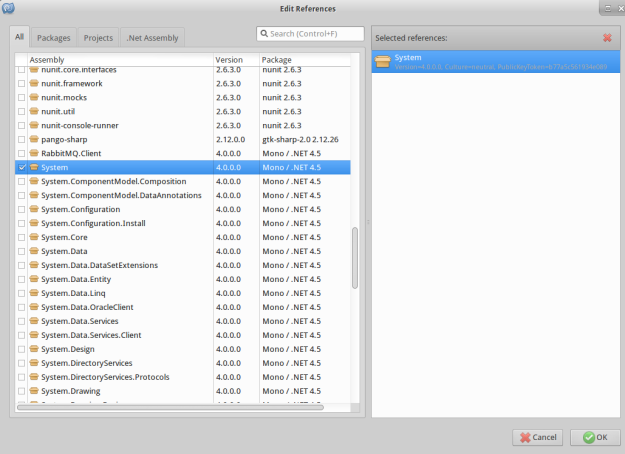Click the System.ComponentModel.Composition package icon
The width and height of the screenshot is (625, 454).
[34, 181]
